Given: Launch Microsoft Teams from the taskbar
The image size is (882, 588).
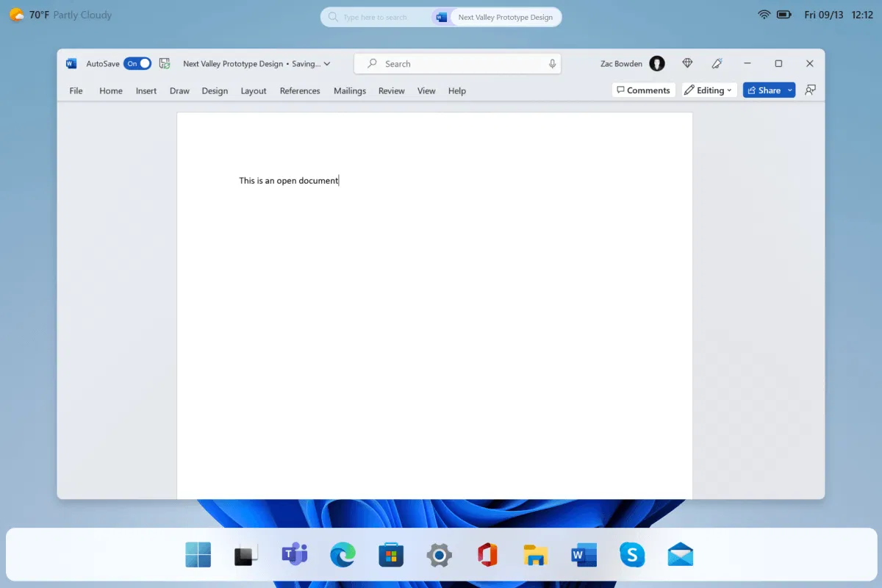Looking at the screenshot, I should [x=294, y=555].
